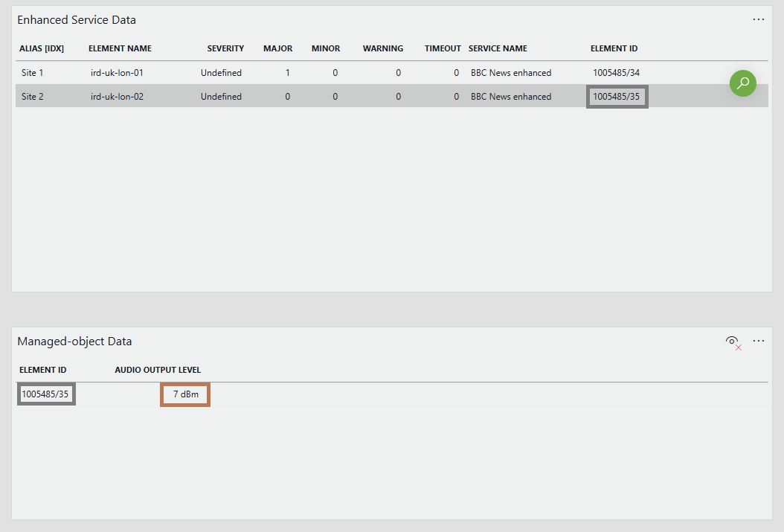Viewport: 784px width, 532px height.
Task: Open Managed-object Data ellipsis menu
Action: [759, 341]
